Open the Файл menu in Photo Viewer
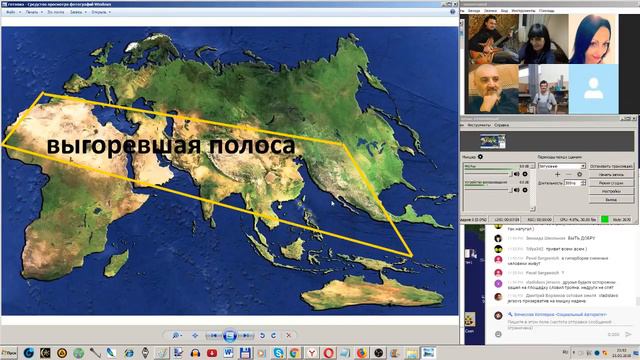The image size is (640, 360). point(13,12)
